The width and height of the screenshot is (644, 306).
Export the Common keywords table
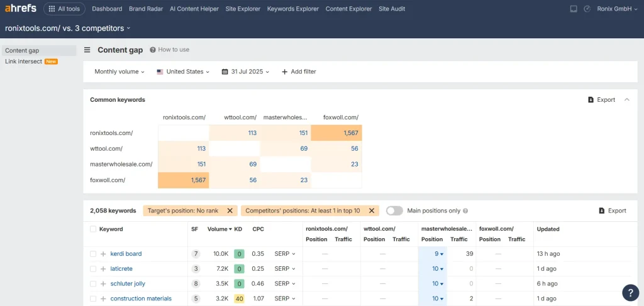(602, 100)
